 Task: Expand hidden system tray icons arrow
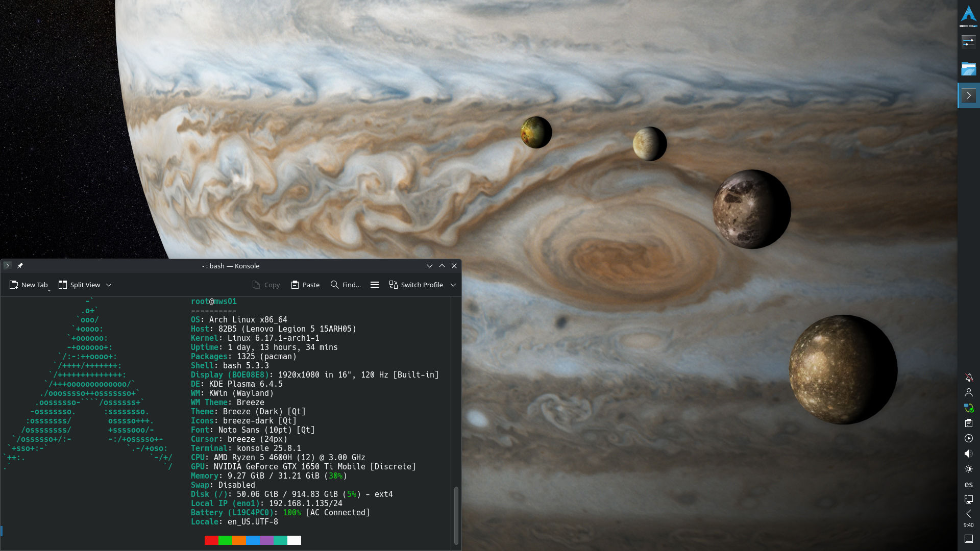pyautogui.click(x=968, y=514)
